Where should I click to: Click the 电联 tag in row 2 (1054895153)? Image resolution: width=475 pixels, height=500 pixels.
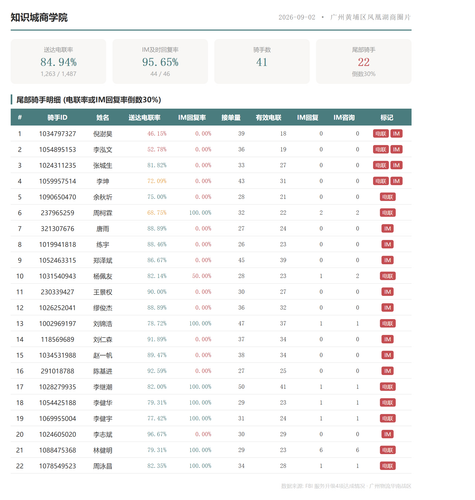(x=381, y=149)
